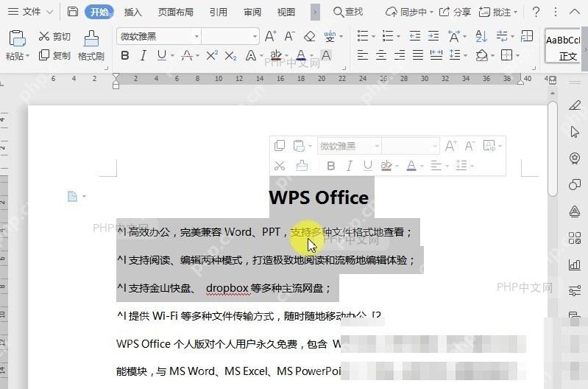Switch to the 页面布局 tab

[x=175, y=12]
